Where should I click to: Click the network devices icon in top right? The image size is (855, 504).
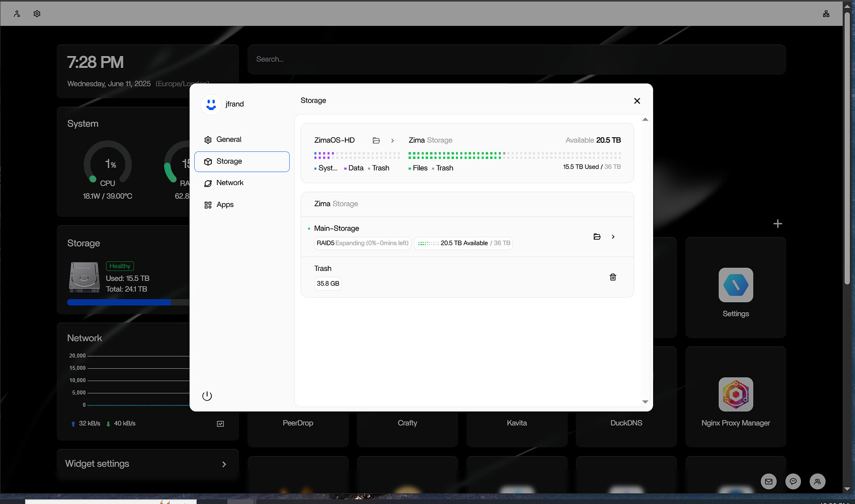[x=826, y=14]
